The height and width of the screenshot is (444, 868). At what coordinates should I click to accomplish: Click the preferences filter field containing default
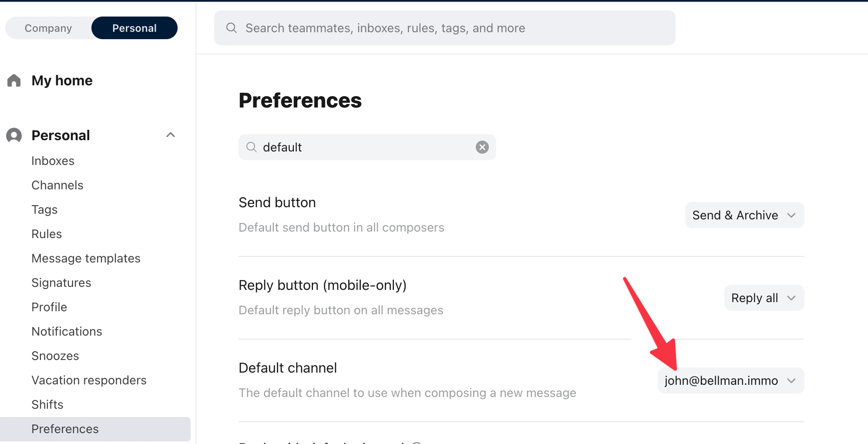click(x=367, y=147)
